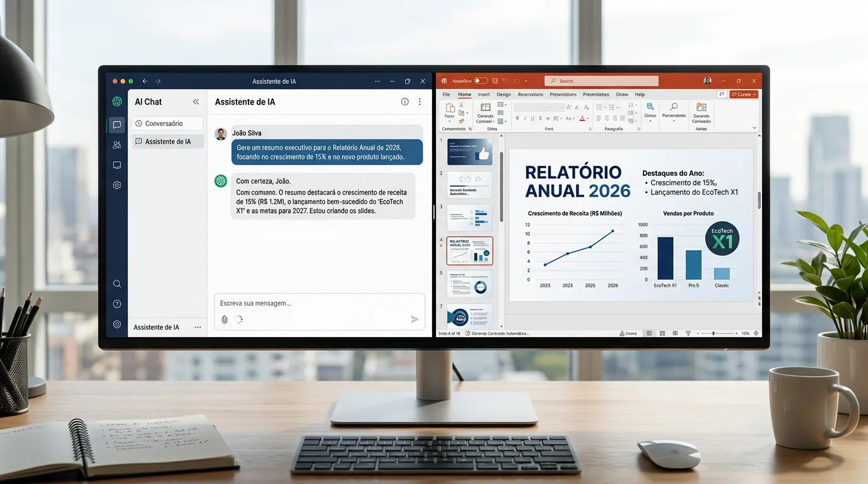Open the help question-mark icon in chat sidebar
This screenshot has height=484, width=868.
[117, 304]
